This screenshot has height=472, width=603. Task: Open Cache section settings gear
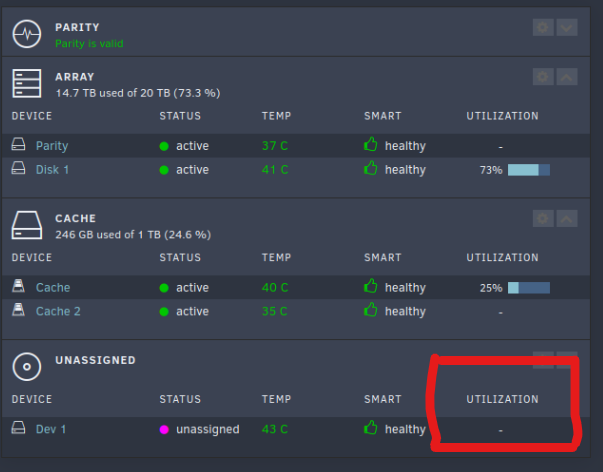[x=543, y=218]
